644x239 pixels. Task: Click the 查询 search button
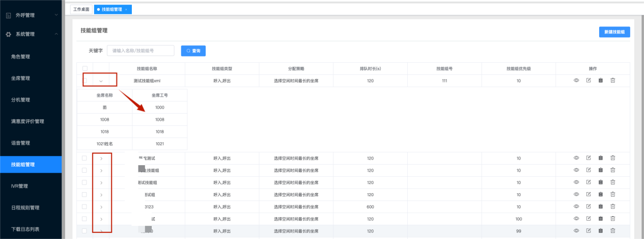point(193,51)
